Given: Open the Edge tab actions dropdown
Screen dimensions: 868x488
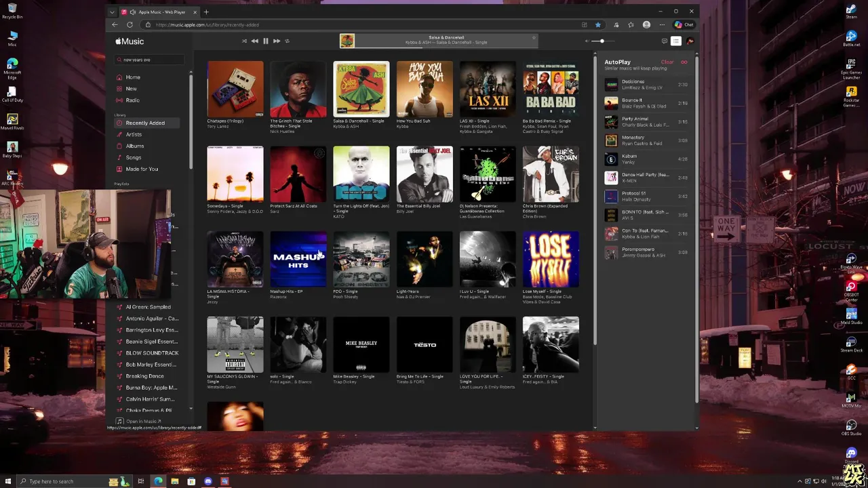Looking at the screenshot, I should (x=113, y=12).
